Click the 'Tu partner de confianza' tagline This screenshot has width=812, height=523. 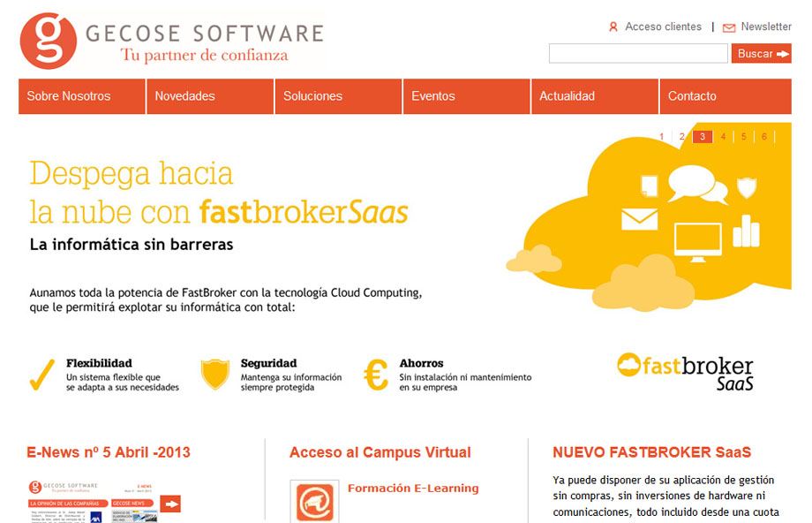tap(205, 55)
